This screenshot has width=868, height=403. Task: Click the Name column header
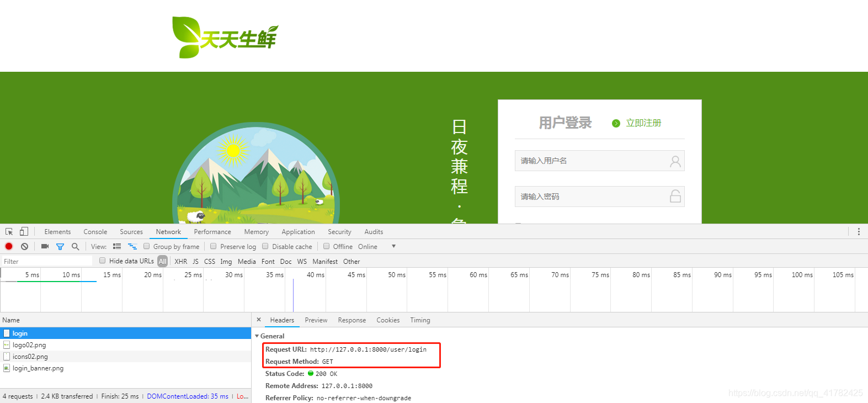(125, 320)
